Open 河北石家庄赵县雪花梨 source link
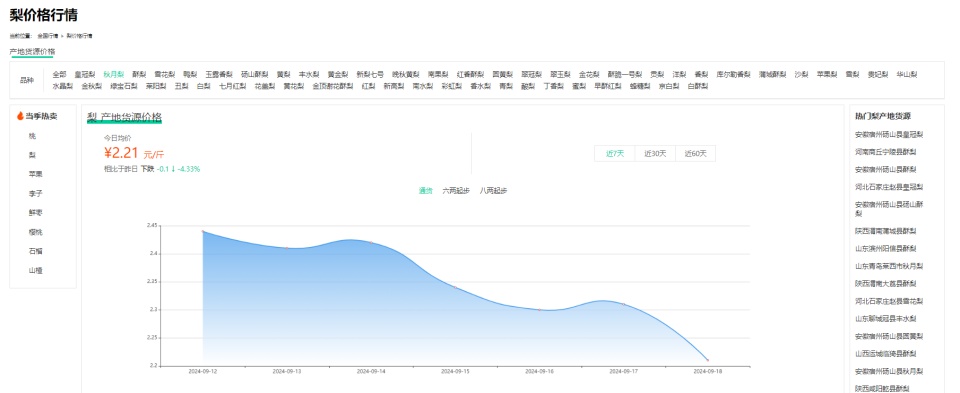 tap(889, 301)
